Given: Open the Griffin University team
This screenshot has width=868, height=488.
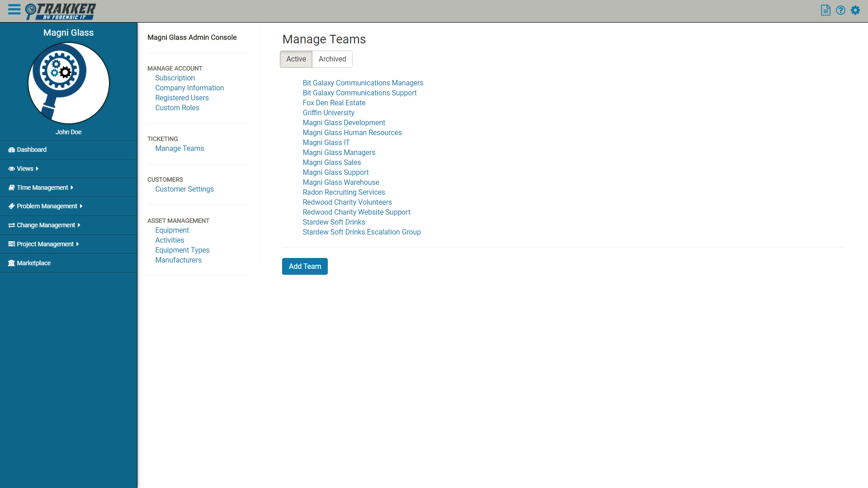Looking at the screenshot, I should [x=328, y=113].
